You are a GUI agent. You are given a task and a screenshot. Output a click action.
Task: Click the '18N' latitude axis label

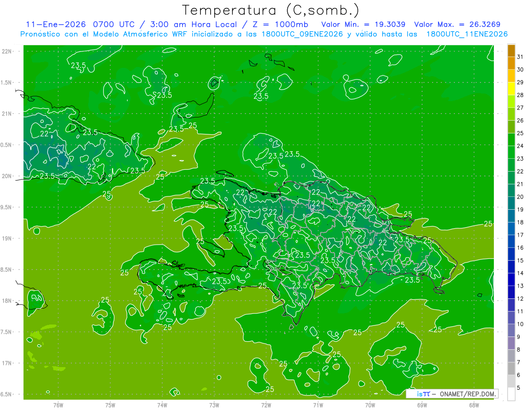[7, 301]
